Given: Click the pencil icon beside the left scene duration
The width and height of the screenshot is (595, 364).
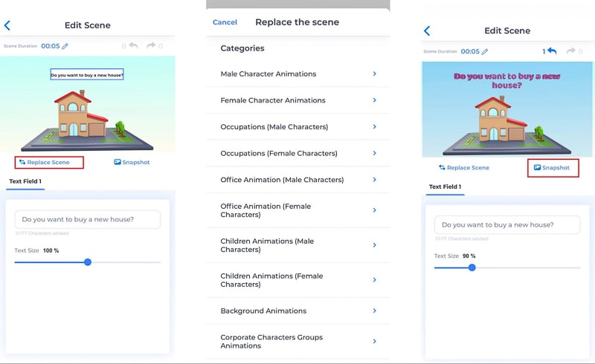Looking at the screenshot, I should [x=65, y=46].
